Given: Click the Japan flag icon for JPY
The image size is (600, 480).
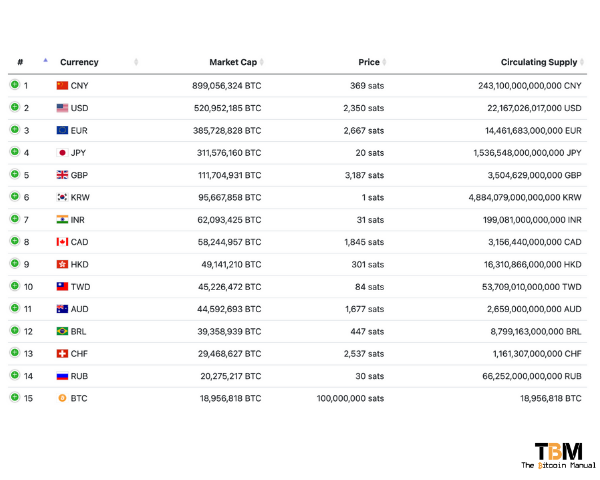Looking at the screenshot, I should point(62,153).
